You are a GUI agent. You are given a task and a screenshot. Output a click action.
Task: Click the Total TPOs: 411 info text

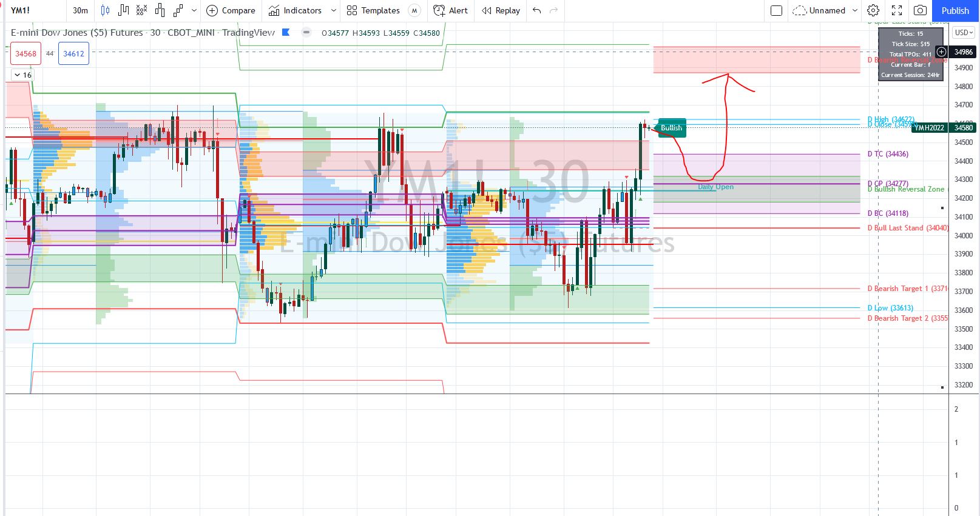[910, 55]
